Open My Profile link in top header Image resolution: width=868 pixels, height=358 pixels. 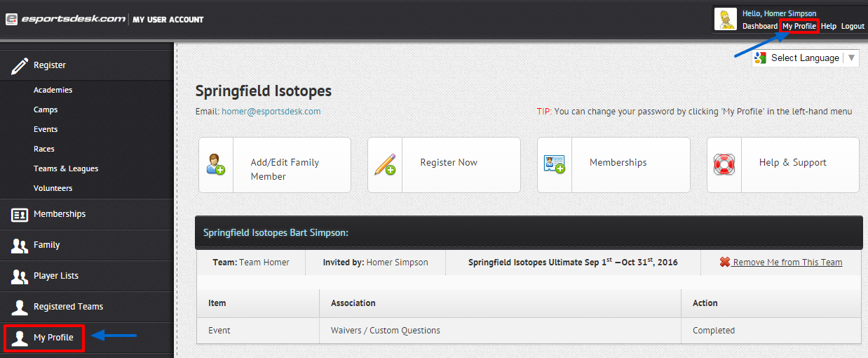coord(799,26)
